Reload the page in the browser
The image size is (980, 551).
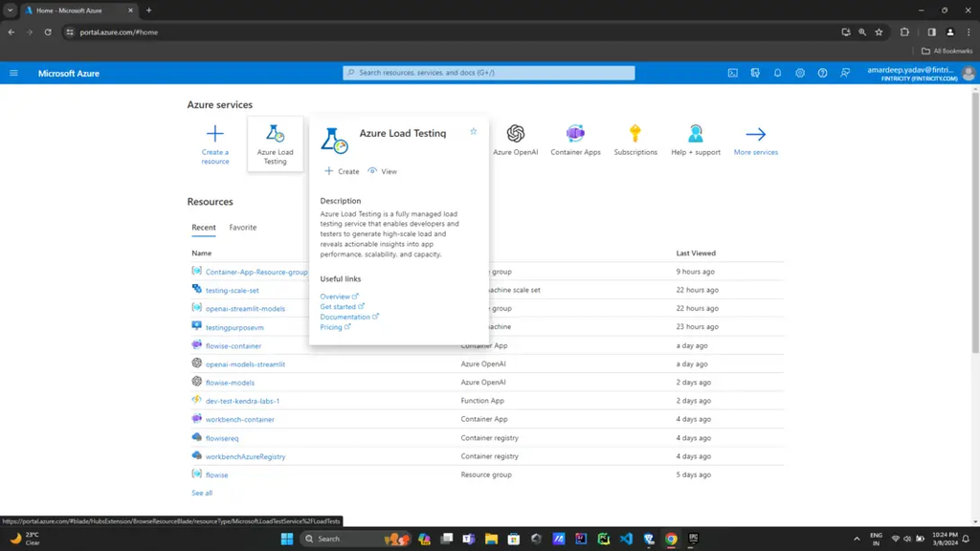pos(48,32)
